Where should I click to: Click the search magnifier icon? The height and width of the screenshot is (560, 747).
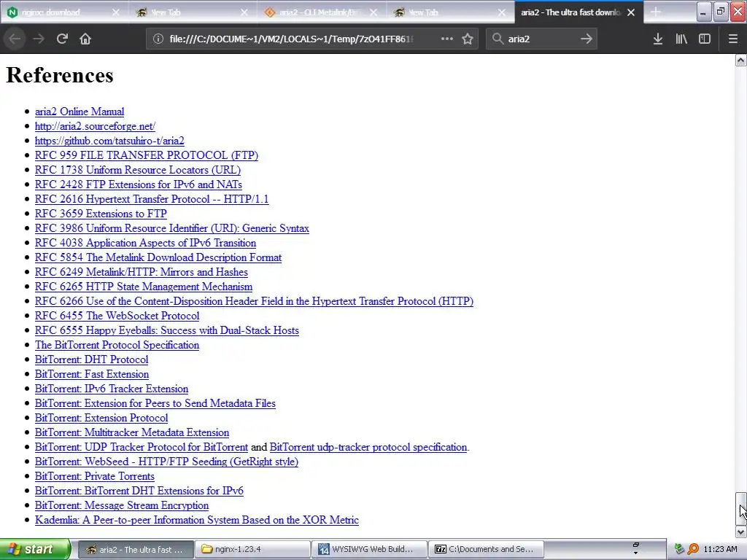[x=498, y=39]
